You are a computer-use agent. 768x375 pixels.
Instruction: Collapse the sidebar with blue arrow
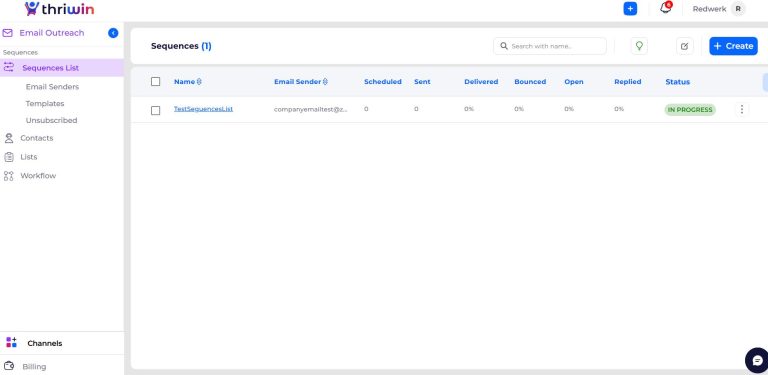point(113,33)
